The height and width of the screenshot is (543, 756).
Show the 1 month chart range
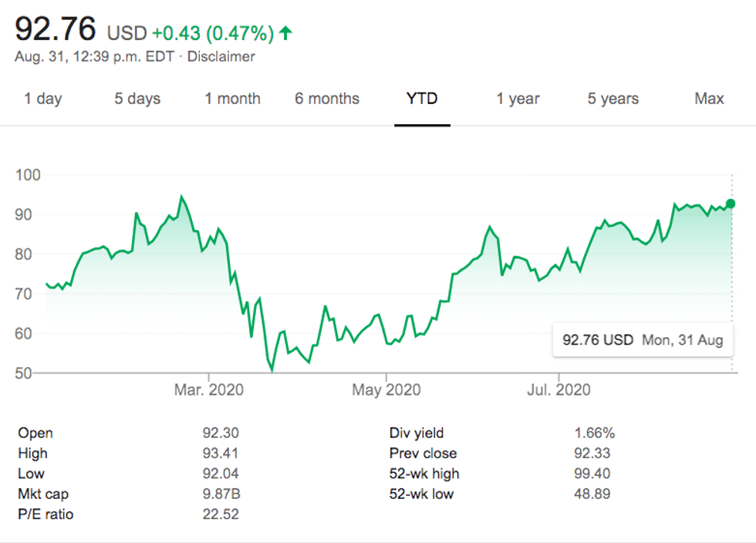[x=232, y=99]
